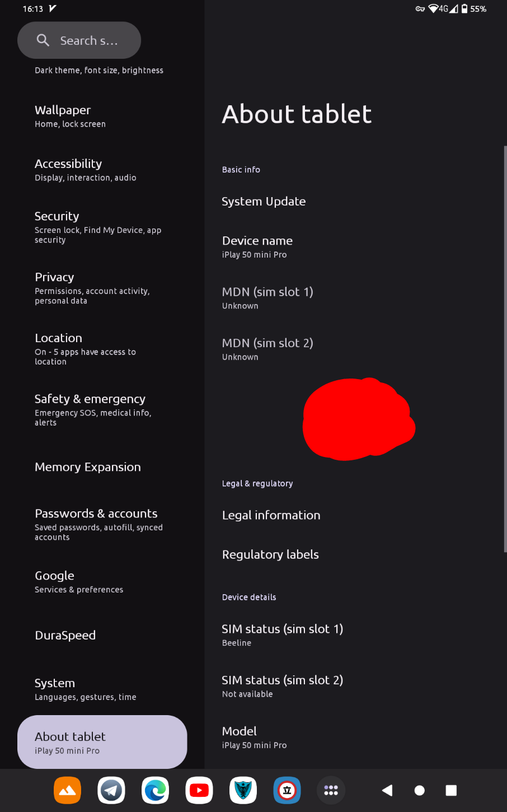
Task: Open Passwords & accounts settings
Action: (102, 524)
